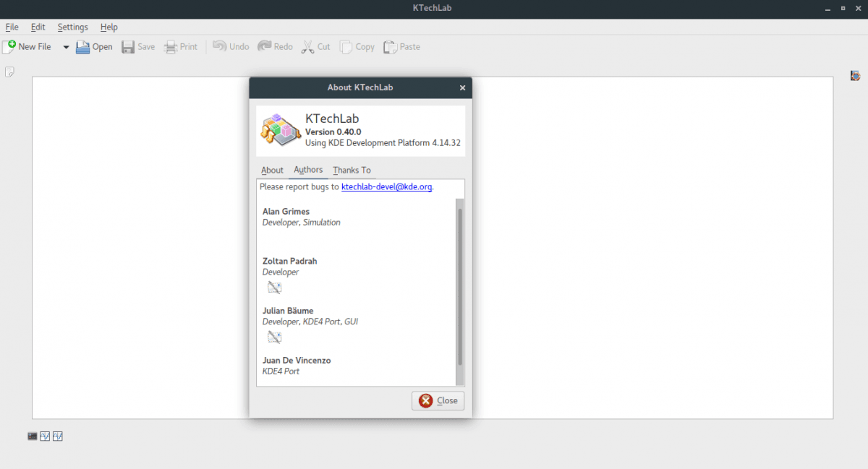The height and width of the screenshot is (469, 868).
Task: Close the About KTechLab dialog with X
Action: pos(463,87)
